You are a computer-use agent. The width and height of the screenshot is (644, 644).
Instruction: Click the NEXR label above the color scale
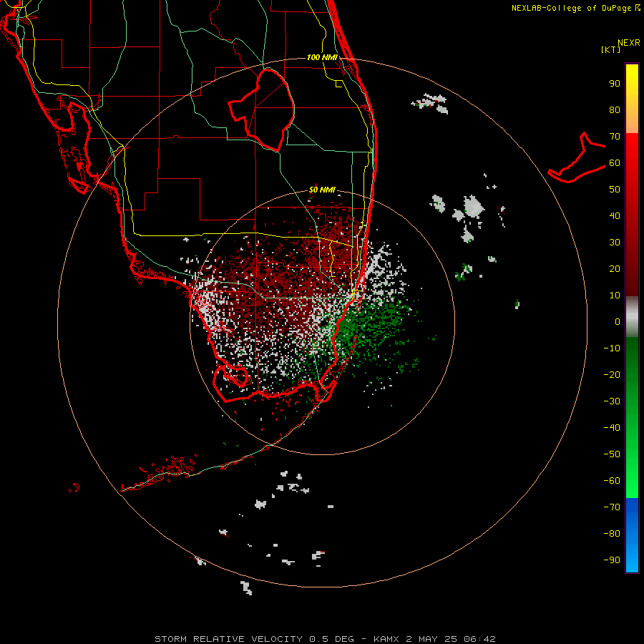coord(628,43)
